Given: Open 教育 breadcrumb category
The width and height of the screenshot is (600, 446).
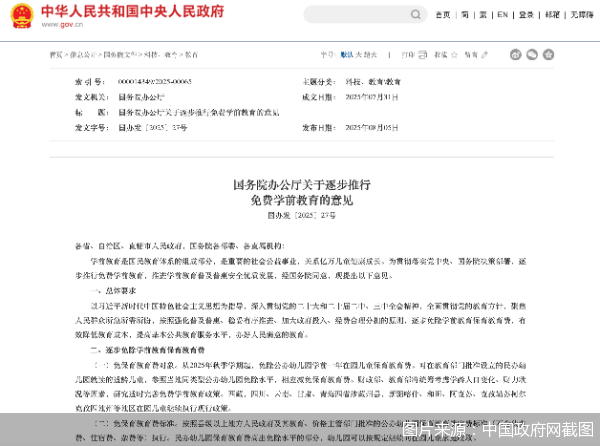Looking at the screenshot, I should pos(176,52).
